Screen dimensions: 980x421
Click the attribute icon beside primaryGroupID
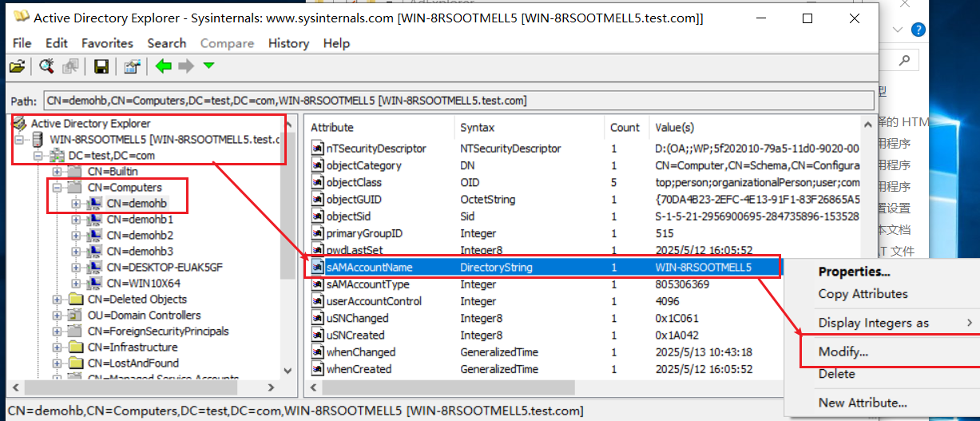[317, 233]
